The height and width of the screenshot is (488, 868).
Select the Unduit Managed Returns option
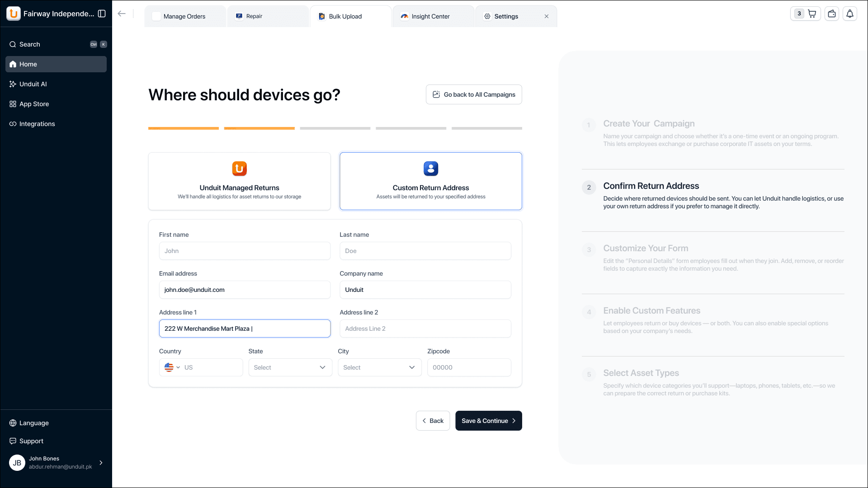click(x=239, y=181)
